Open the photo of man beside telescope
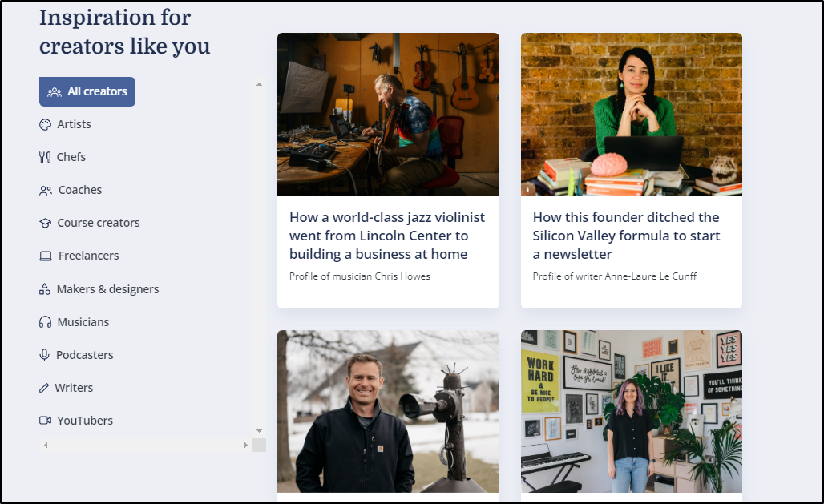824x504 pixels. pos(388,412)
